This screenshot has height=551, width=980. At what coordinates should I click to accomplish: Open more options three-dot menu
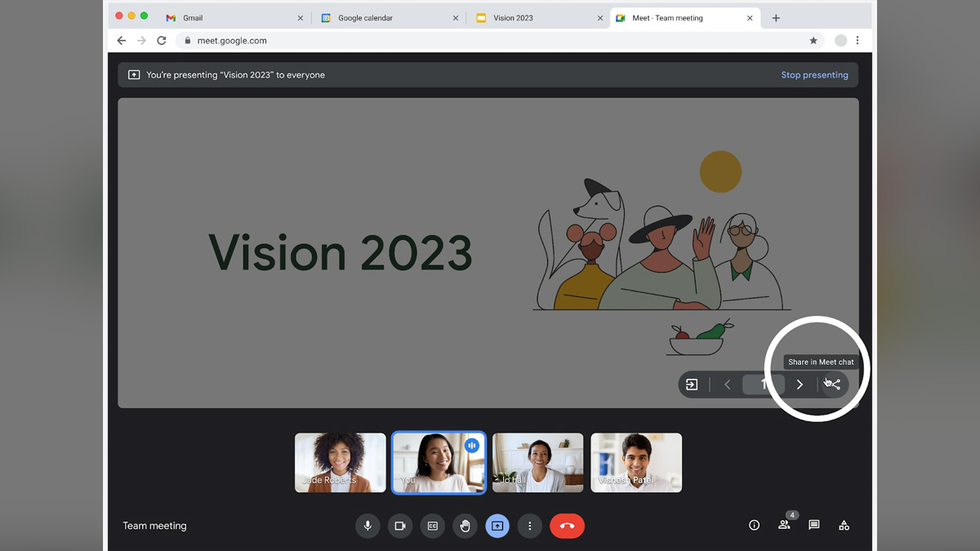(x=529, y=526)
